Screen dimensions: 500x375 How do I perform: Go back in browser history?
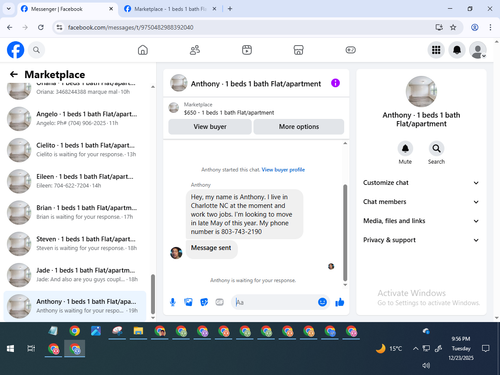tap(10, 27)
